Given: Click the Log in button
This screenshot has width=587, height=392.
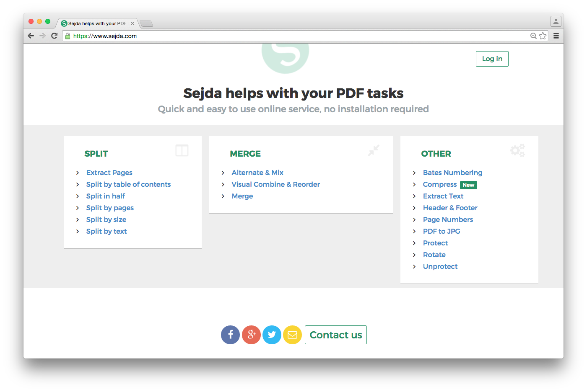Looking at the screenshot, I should pos(492,59).
